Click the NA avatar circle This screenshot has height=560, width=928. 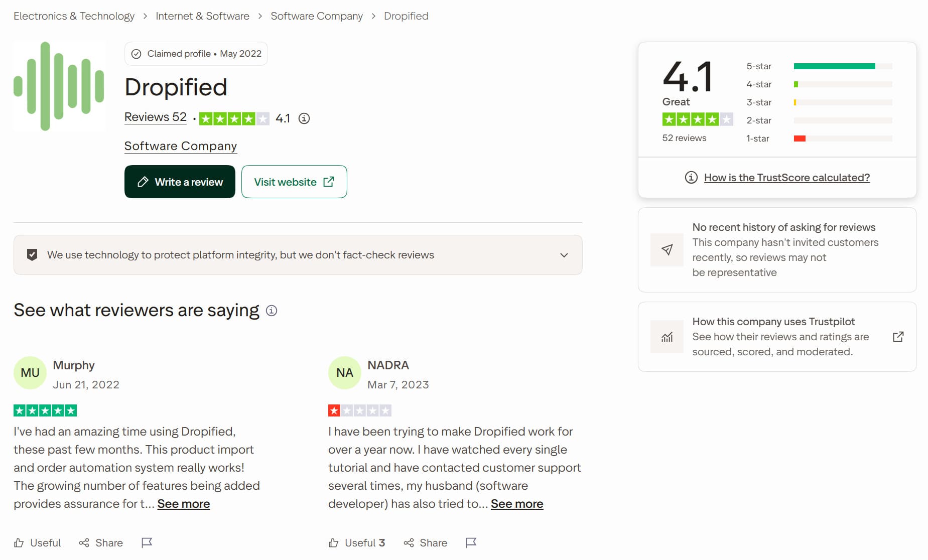345,373
